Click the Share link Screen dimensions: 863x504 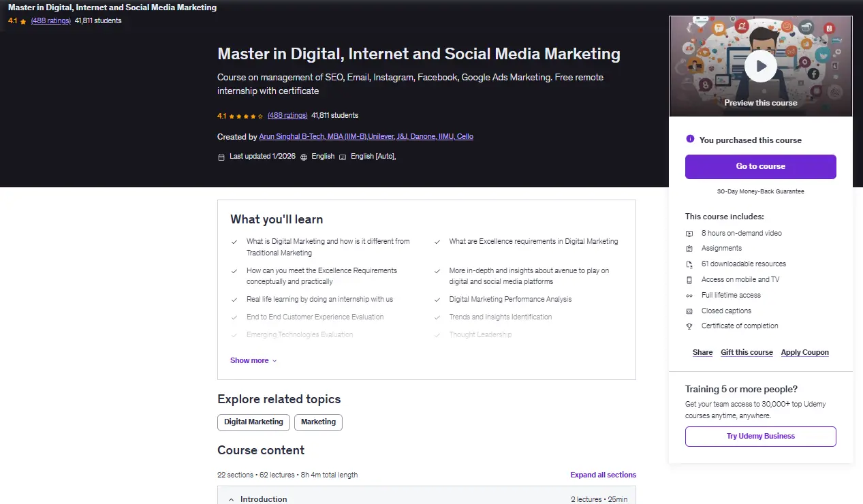click(x=702, y=352)
